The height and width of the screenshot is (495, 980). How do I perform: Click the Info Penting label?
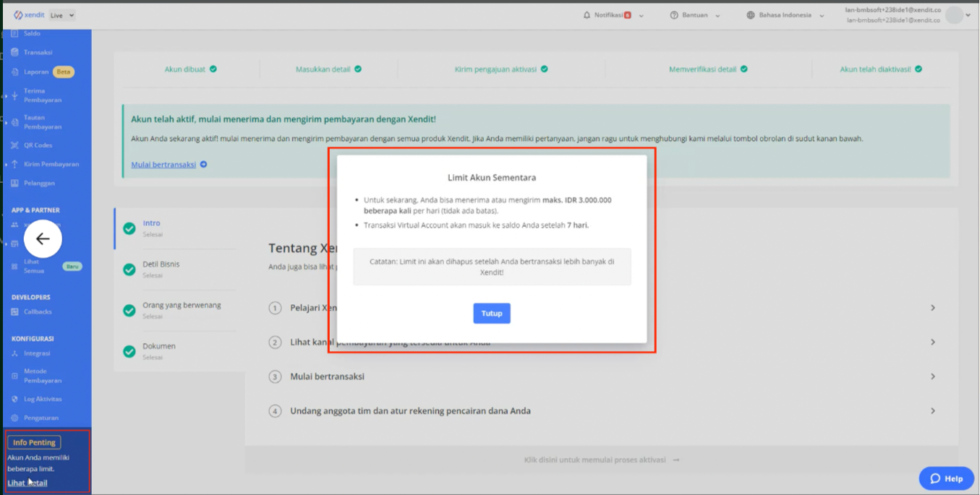click(34, 442)
